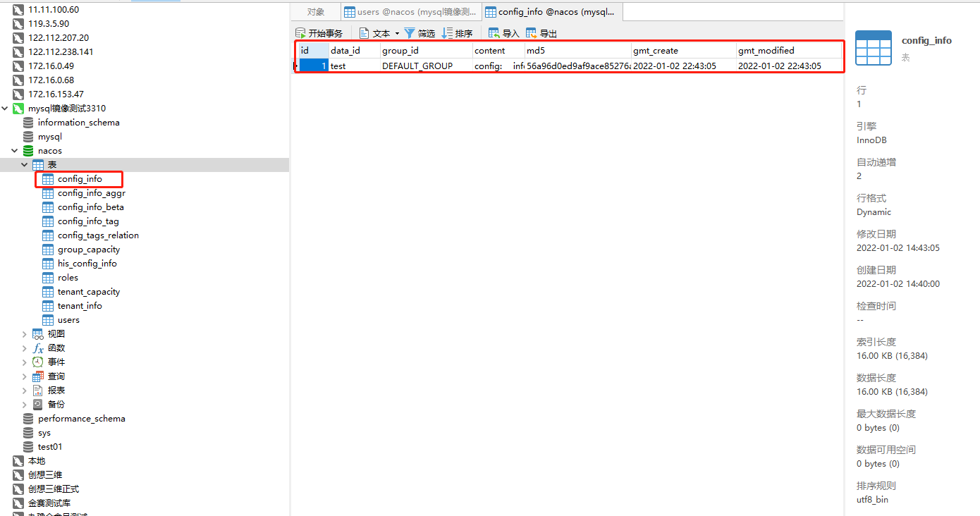980x516 pixels.
Task: Select the DEFAULT_GROUP cell
Action: point(427,66)
